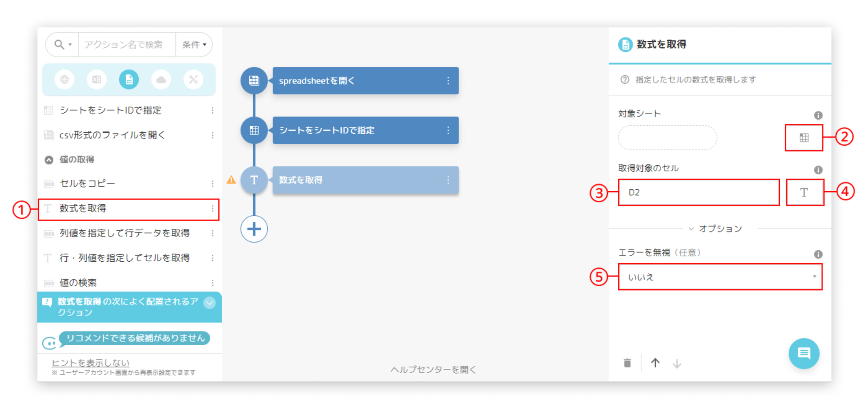Image resolution: width=868 pixels, height=407 pixels.
Task: Click the 'シートをシートIDで指定' node grid icon
Action: coord(254,130)
